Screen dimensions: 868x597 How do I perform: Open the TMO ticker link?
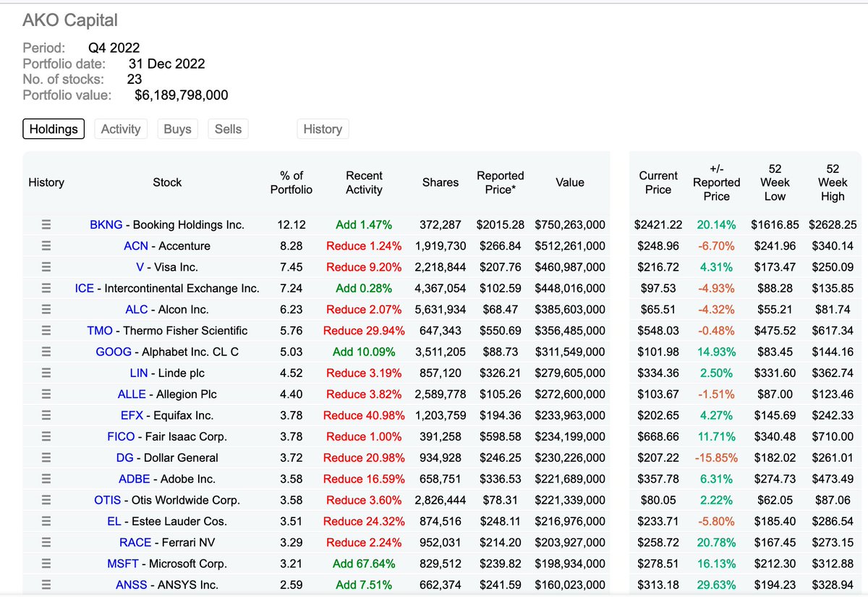(100, 331)
